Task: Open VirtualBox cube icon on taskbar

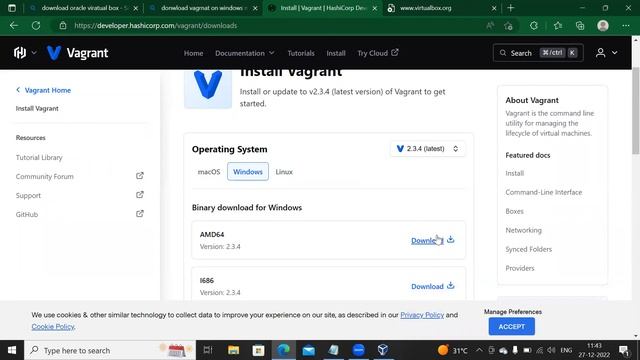Action: point(383,350)
